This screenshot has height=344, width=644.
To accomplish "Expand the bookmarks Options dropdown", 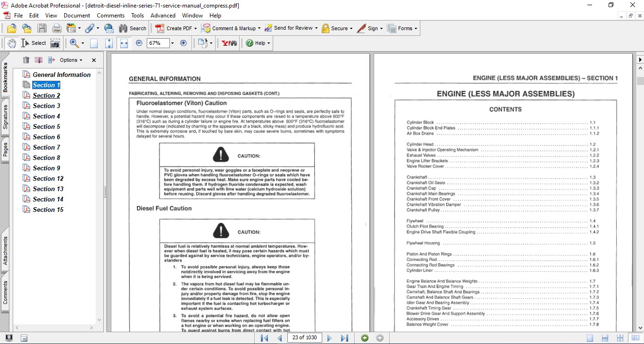I will (71, 60).
